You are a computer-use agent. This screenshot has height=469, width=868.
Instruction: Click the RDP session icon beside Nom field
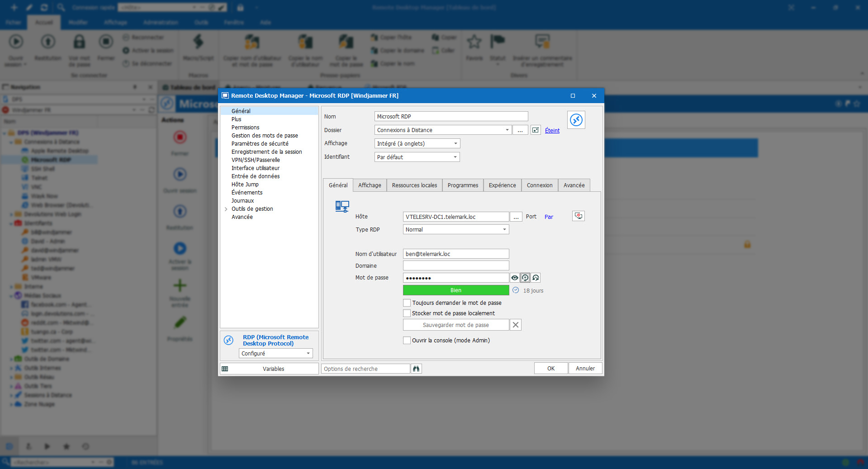tap(576, 120)
